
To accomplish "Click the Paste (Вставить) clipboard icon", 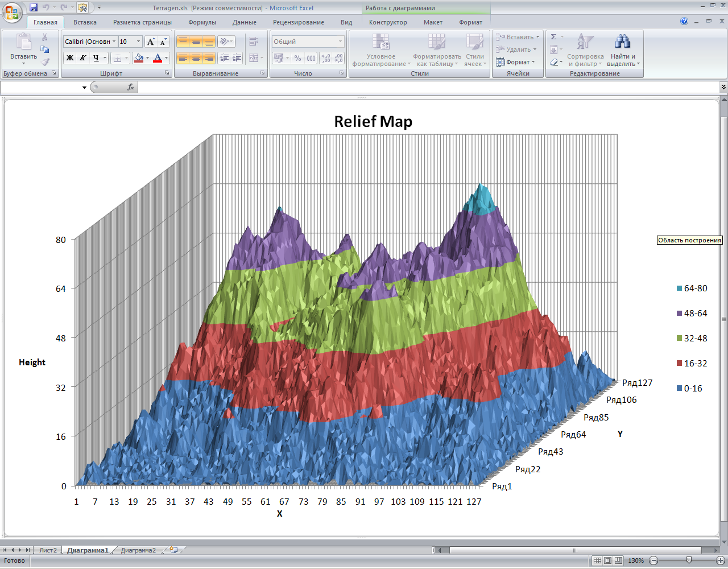I will [23, 43].
